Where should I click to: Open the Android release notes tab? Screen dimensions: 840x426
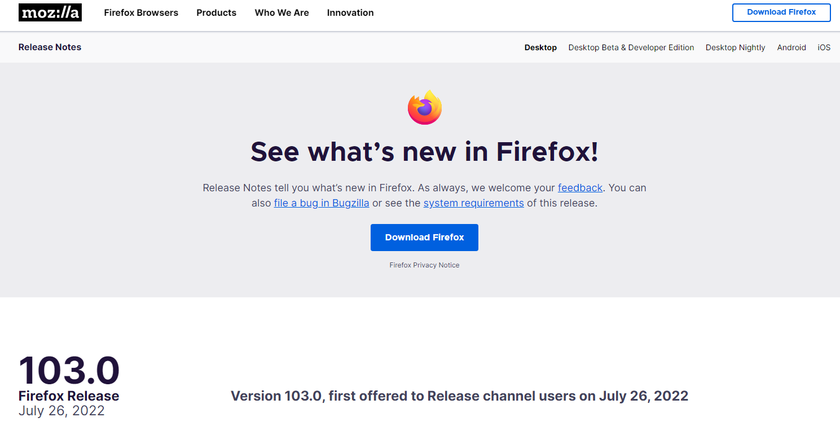tap(791, 47)
